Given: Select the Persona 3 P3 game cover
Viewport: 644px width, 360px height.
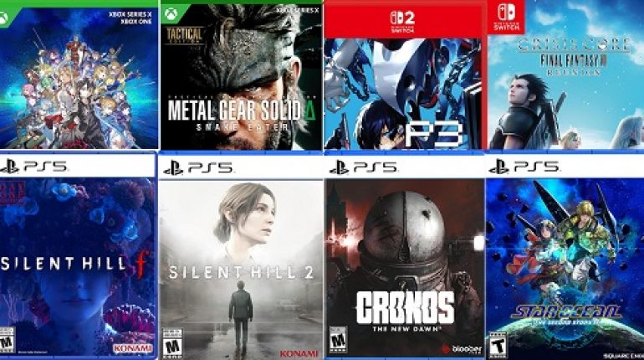Looking at the screenshot, I should [402, 77].
